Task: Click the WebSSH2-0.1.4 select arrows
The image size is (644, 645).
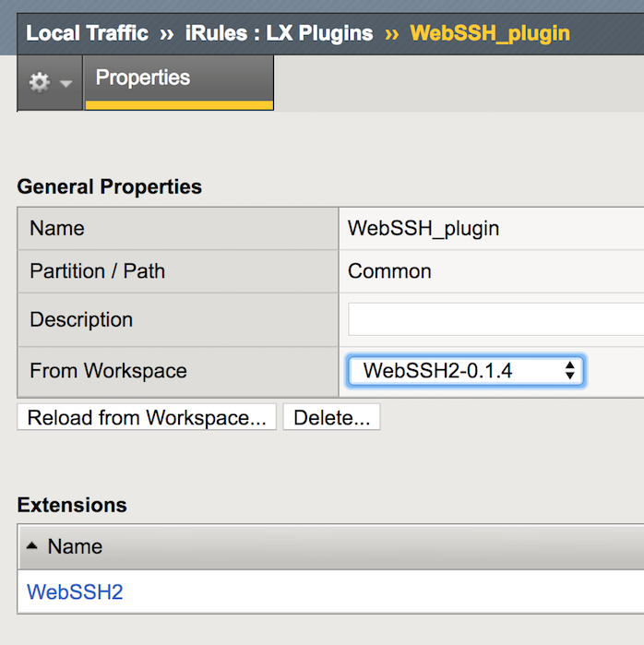Action: (x=570, y=371)
